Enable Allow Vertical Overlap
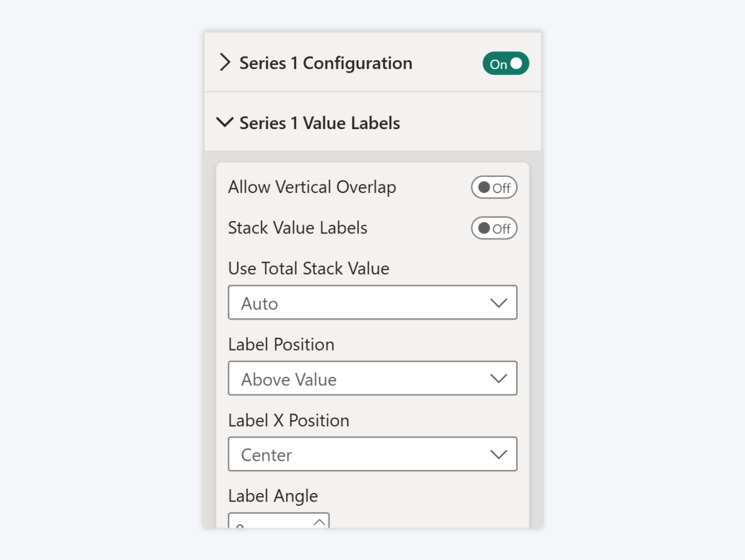Image resolution: width=745 pixels, height=560 pixels. point(494,187)
